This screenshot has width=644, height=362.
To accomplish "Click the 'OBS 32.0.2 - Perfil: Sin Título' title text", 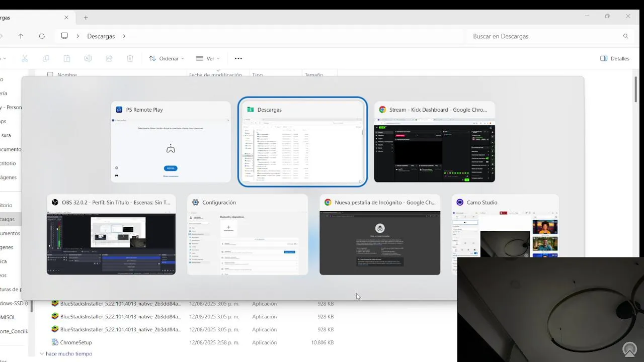I will 116,202.
